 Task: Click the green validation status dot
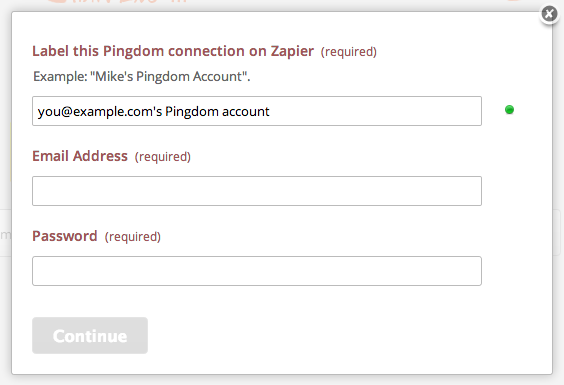click(509, 110)
